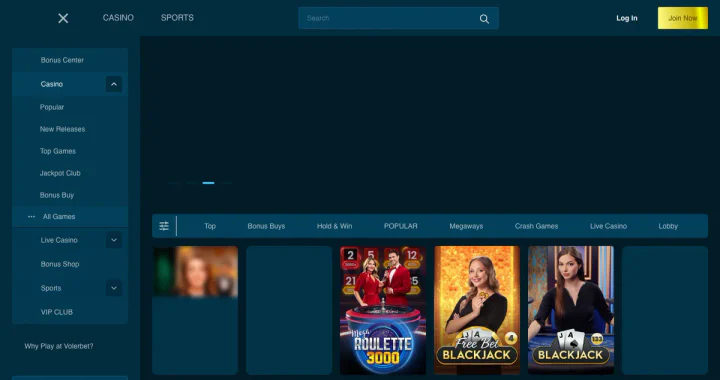The image size is (720, 380).
Task: Focus the Search input field
Action: click(398, 18)
